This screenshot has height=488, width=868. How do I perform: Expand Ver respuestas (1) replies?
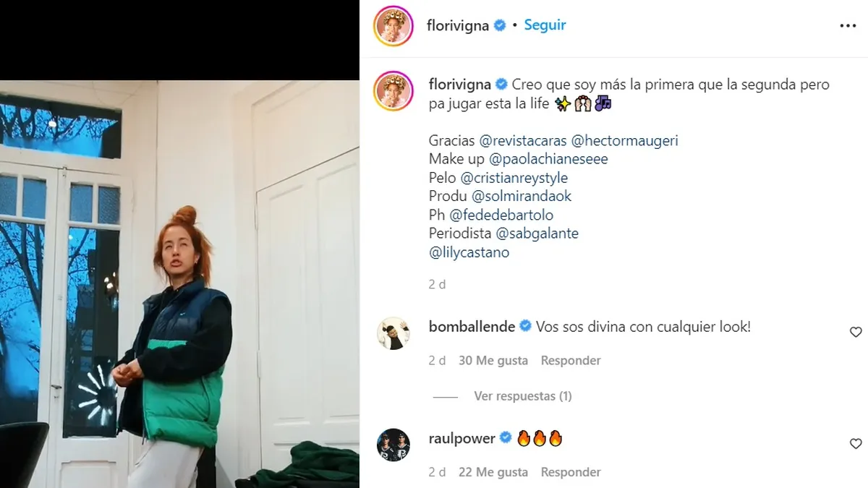(x=523, y=396)
